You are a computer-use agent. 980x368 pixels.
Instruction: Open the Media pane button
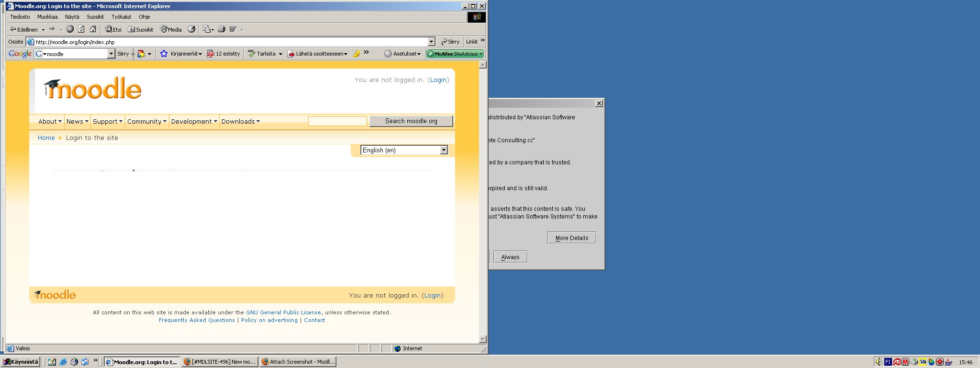tap(171, 29)
